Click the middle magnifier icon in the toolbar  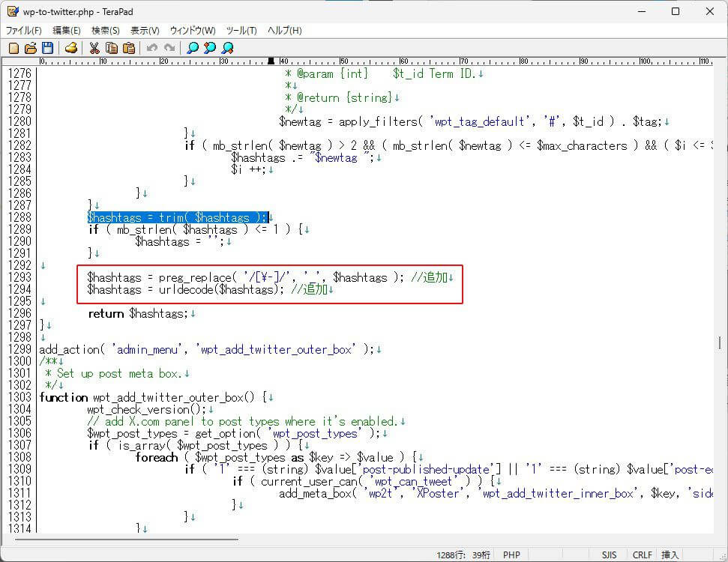pos(210,48)
